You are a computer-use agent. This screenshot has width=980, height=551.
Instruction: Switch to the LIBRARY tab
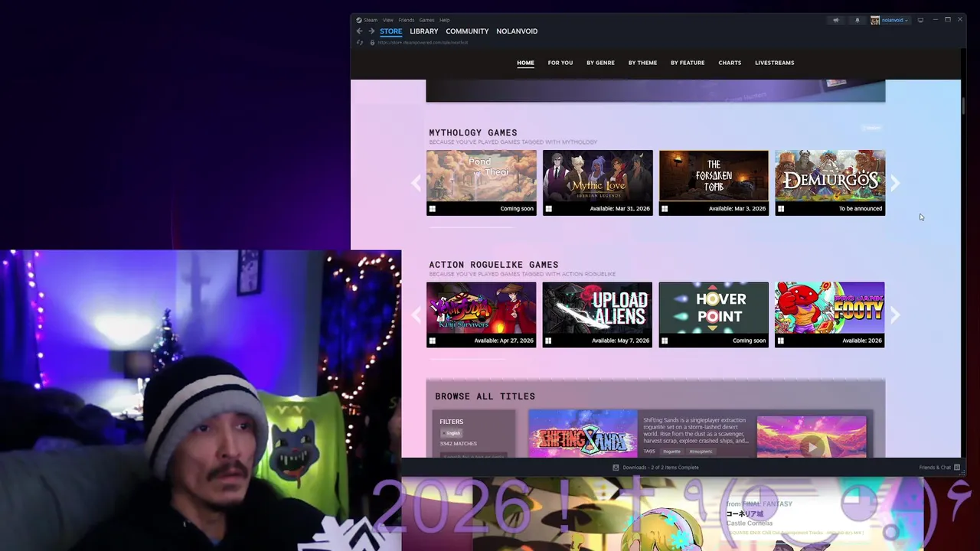423,31
